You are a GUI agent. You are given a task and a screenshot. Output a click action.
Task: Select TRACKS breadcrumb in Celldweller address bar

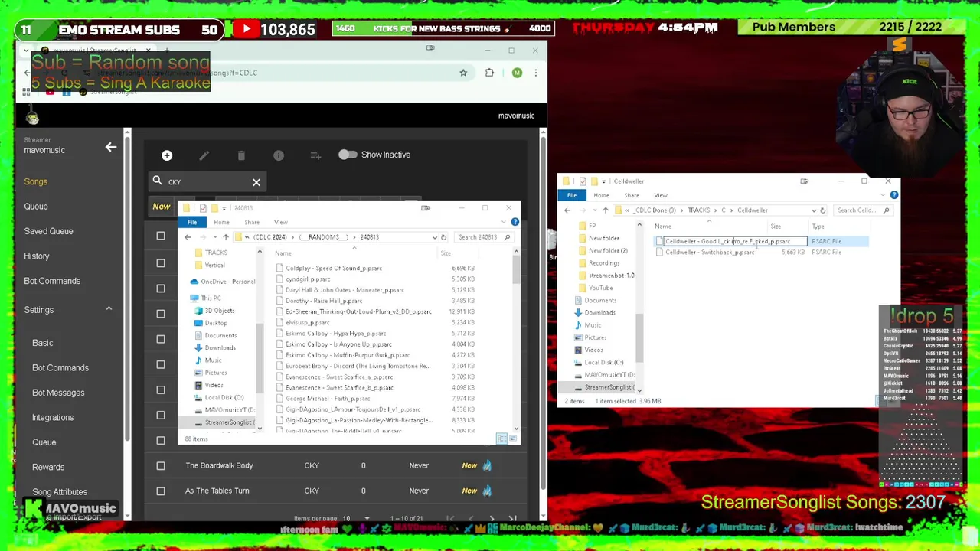click(698, 210)
